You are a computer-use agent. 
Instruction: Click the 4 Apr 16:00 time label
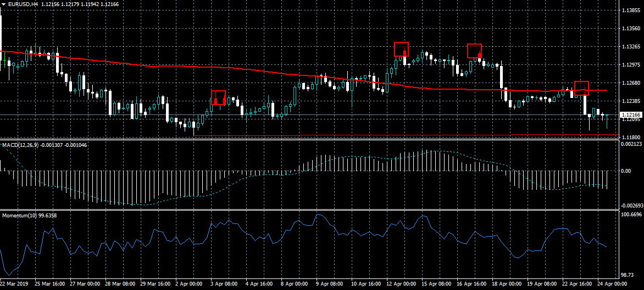point(259,284)
